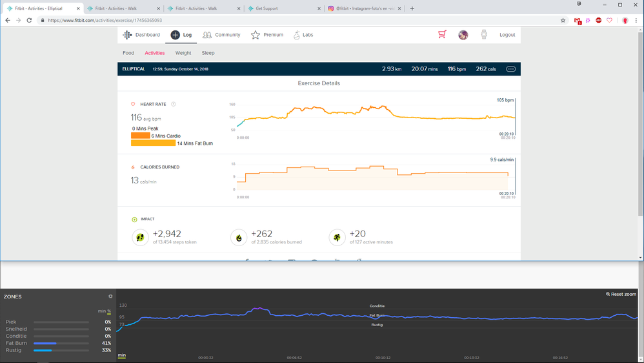This screenshot has width=644, height=363.
Task: Click the steps taken footprints icon
Action: pyautogui.click(x=140, y=238)
